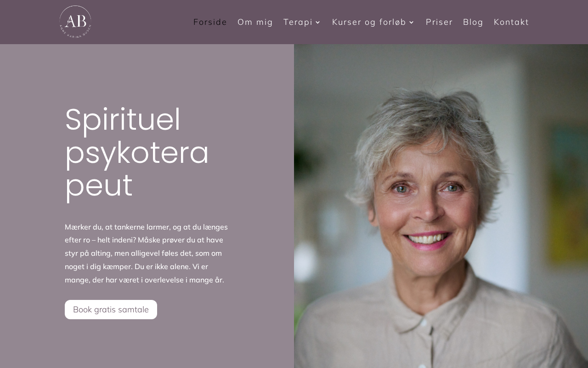
Task: Click the Book gratis samtale button
Action: 111,310
